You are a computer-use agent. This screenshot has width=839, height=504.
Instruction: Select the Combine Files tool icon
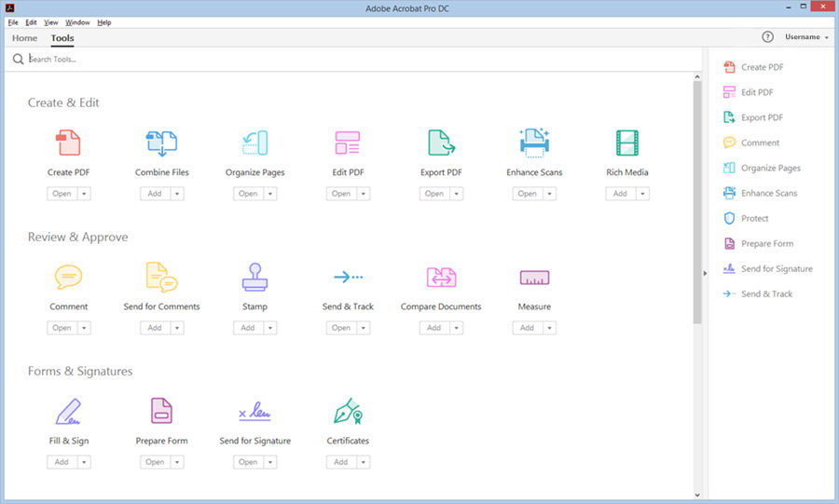(161, 143)
